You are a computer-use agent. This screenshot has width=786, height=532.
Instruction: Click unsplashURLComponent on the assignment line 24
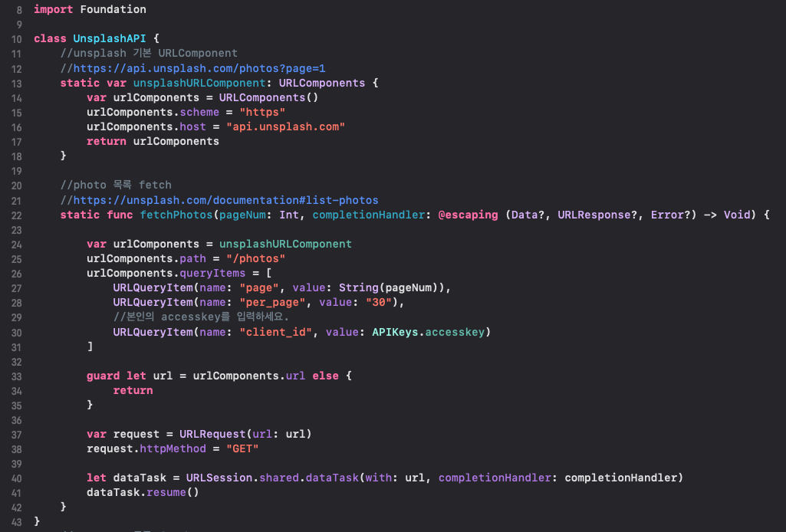(285, 244)
